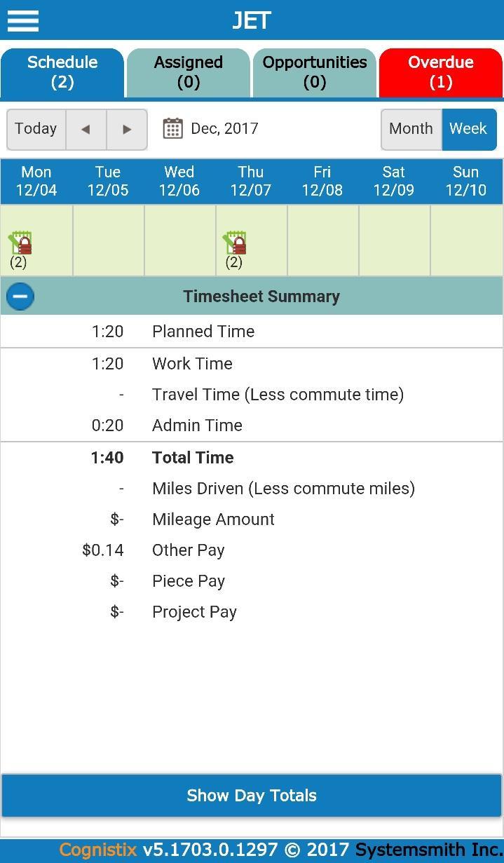Open the Schedule (2) tab
This screenshot has width=504, height=863.
tap(62, 72)
